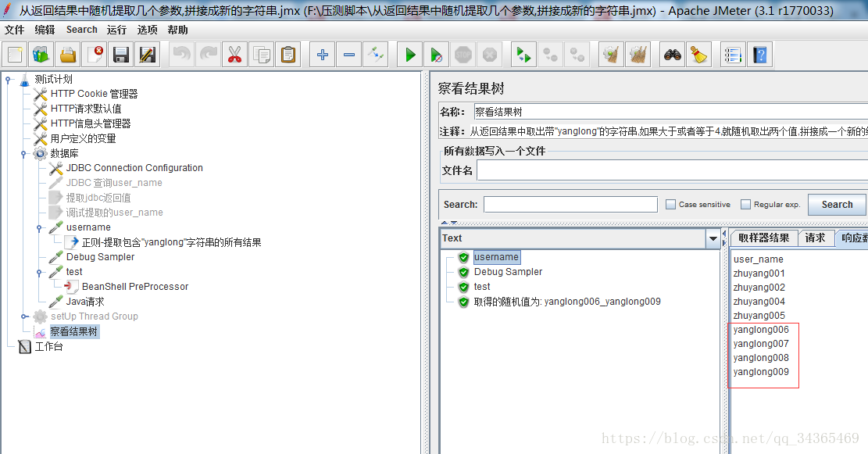Open the 文件 menu
The width and height of the screenshot is (868, 454).
pyautogui.click(x=14, y=30)
